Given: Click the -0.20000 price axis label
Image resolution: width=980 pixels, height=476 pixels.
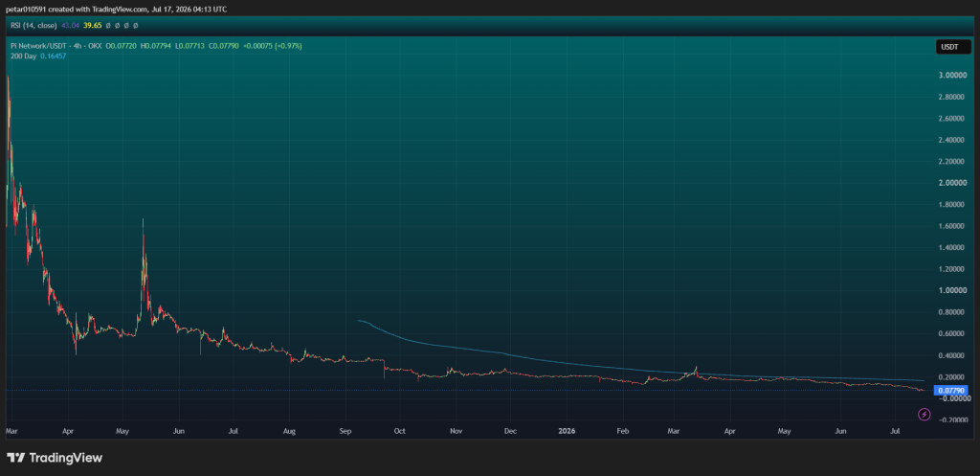Looking at the screenshot, I should [x=952, y=420].
